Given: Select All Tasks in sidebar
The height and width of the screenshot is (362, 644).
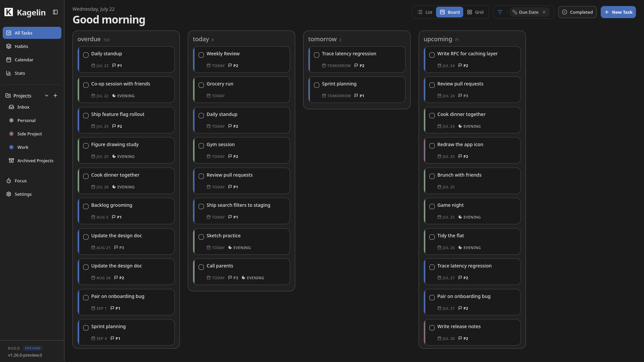Looking at the screenshot, I should (x=32, y=33).
